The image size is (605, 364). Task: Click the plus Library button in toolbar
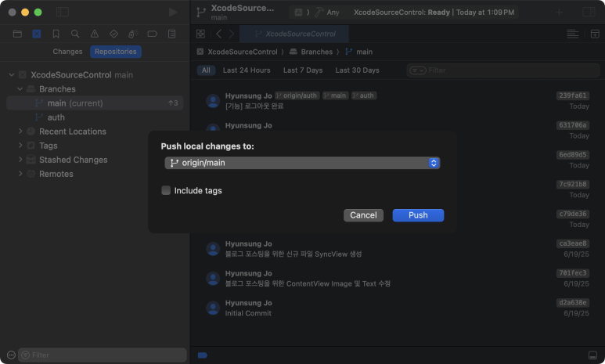(x=559, y=13)
